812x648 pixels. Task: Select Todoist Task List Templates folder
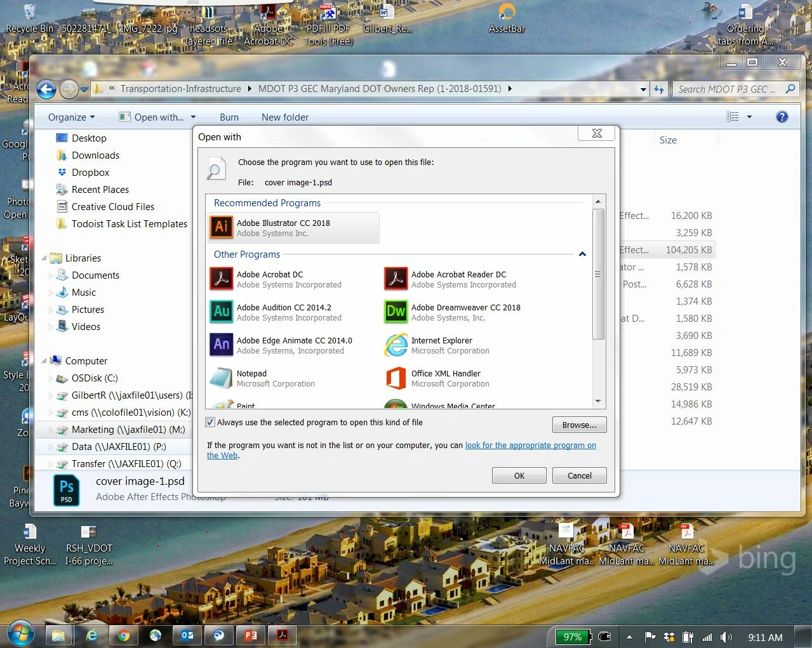point(122,223)
